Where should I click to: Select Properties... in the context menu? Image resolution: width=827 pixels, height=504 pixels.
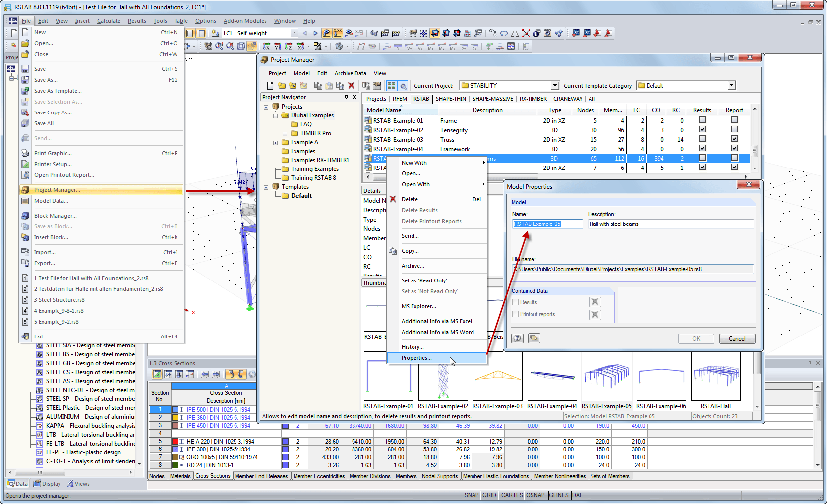pos(416,358)
